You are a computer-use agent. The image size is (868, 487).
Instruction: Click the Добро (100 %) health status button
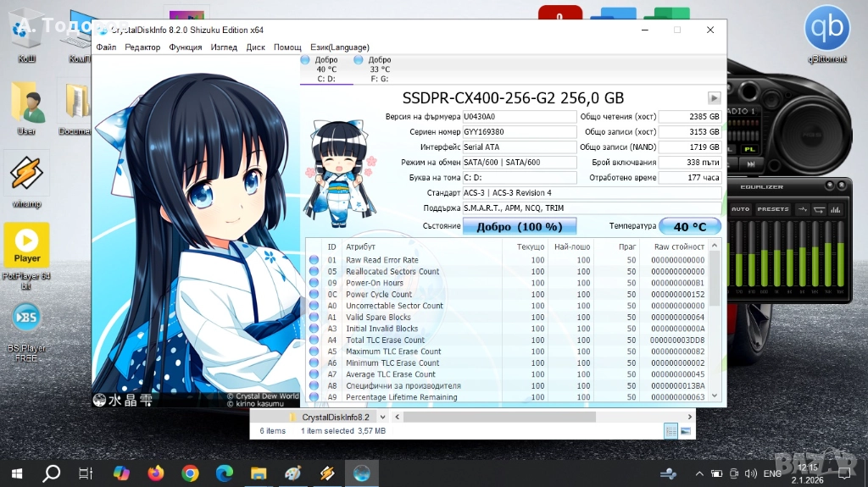pos(519,226)
